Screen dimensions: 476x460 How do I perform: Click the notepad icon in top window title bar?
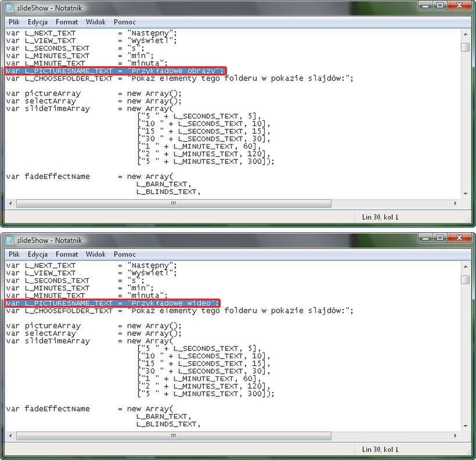point(10,8)
